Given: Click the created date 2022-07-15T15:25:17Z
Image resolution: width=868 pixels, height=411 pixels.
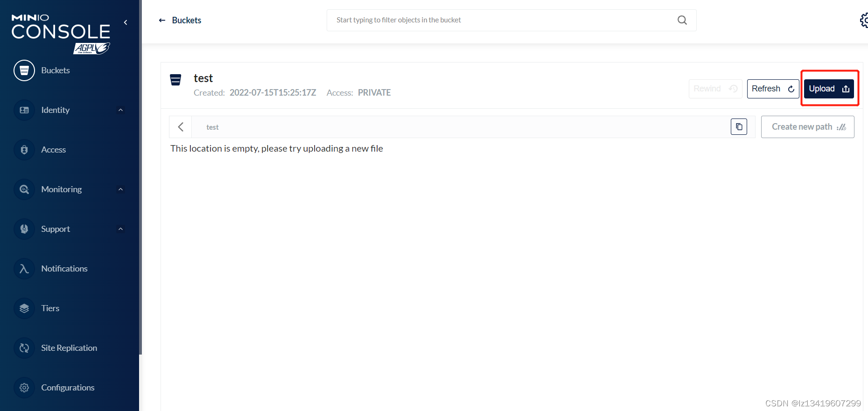Looking at the screenshot, I should coord(273,93).
